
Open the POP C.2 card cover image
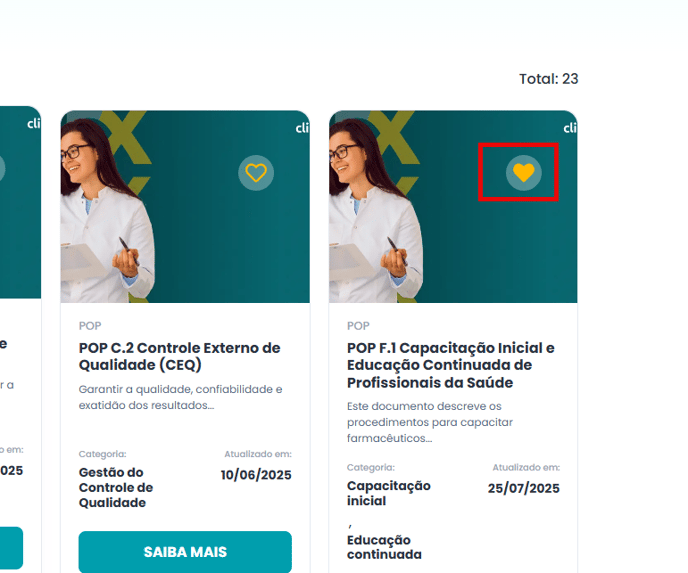185,207
